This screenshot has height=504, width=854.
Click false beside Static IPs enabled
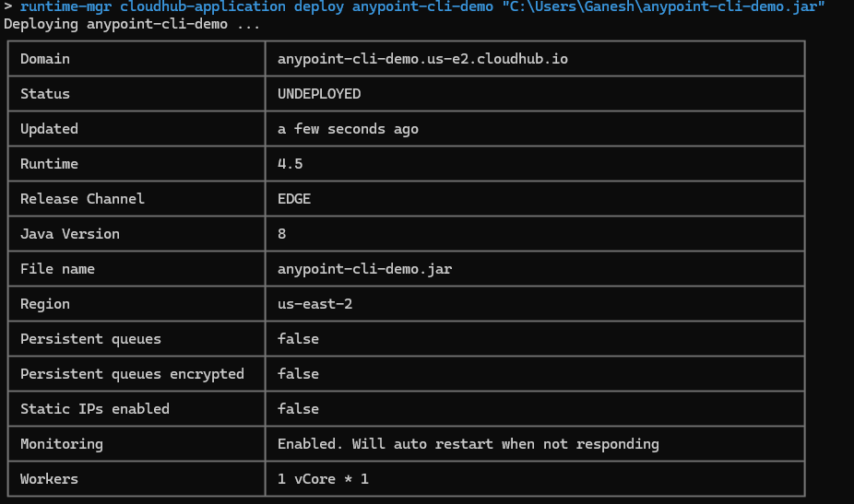[x=298, y=409]
